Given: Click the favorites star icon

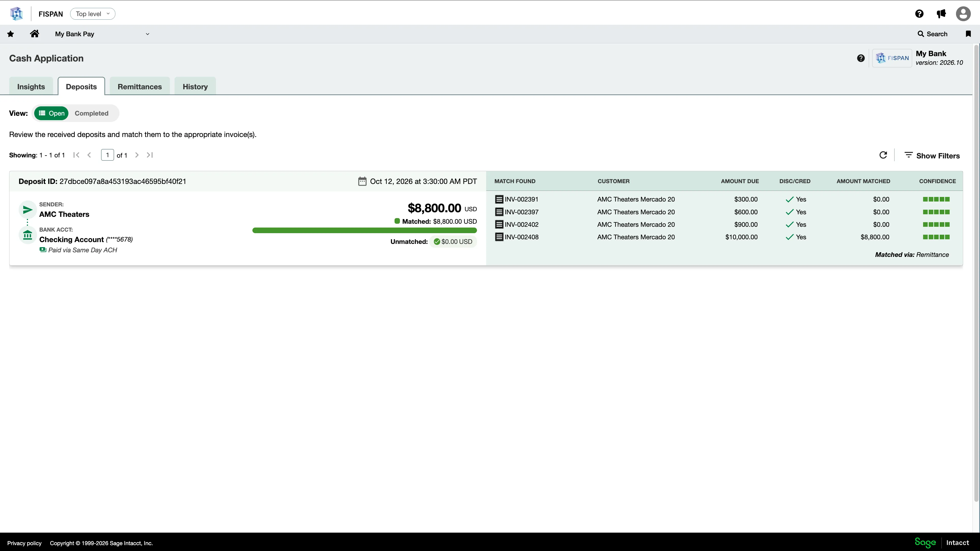Looking at the screenshot, I should (11, 34).
